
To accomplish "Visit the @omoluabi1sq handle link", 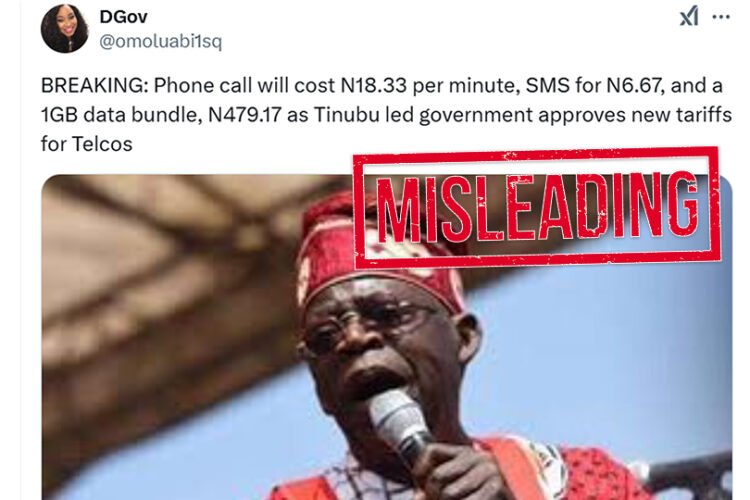I will [161, 42].
